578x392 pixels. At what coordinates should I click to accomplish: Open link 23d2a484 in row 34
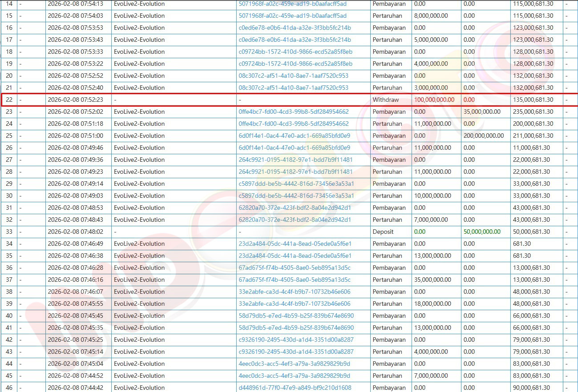click(x=295, y=244)
